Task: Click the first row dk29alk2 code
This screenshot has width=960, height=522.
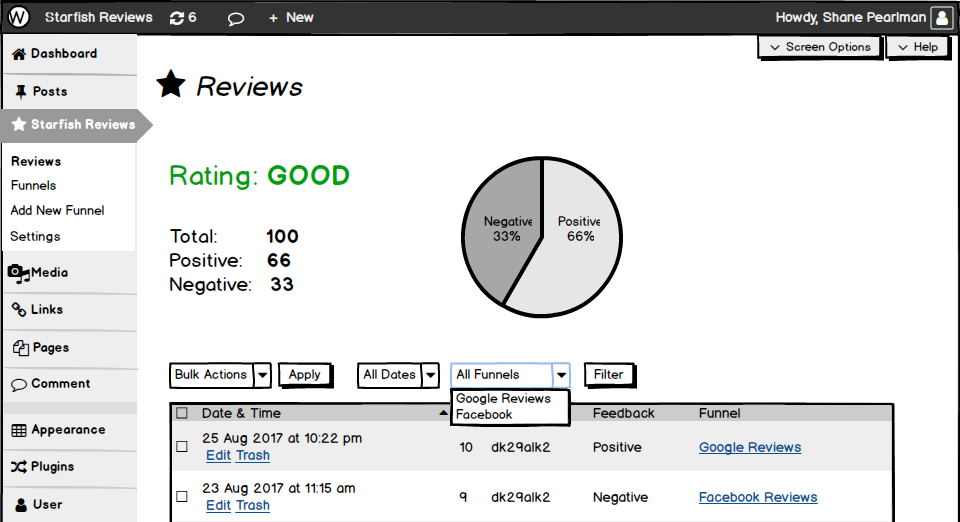Action: (520, 447)
